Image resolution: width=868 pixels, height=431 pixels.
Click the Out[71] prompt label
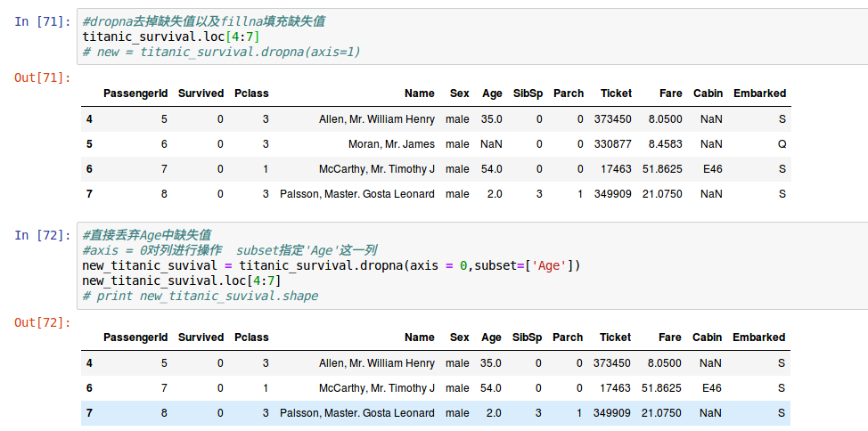43,77
